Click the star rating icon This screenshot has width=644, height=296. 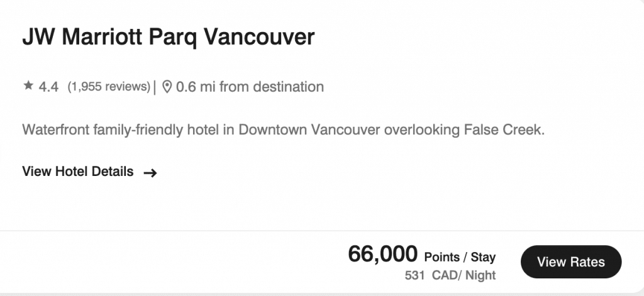coord(28,86)
